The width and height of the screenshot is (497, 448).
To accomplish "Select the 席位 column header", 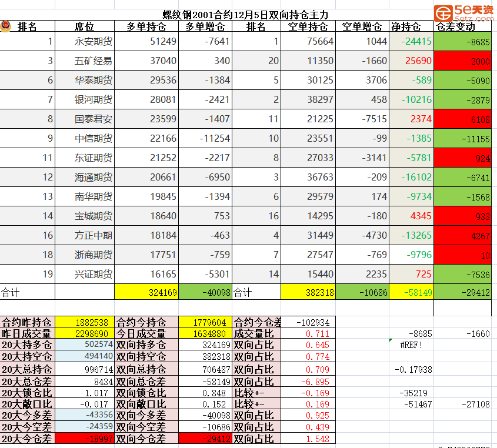I will point(85,26).
